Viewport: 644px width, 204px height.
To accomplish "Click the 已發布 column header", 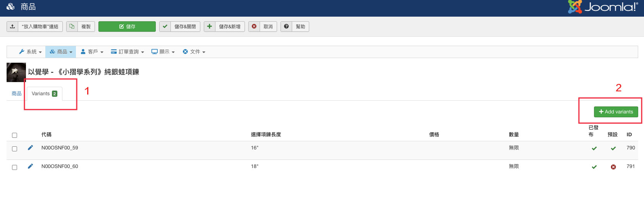I will click(594, 131).
